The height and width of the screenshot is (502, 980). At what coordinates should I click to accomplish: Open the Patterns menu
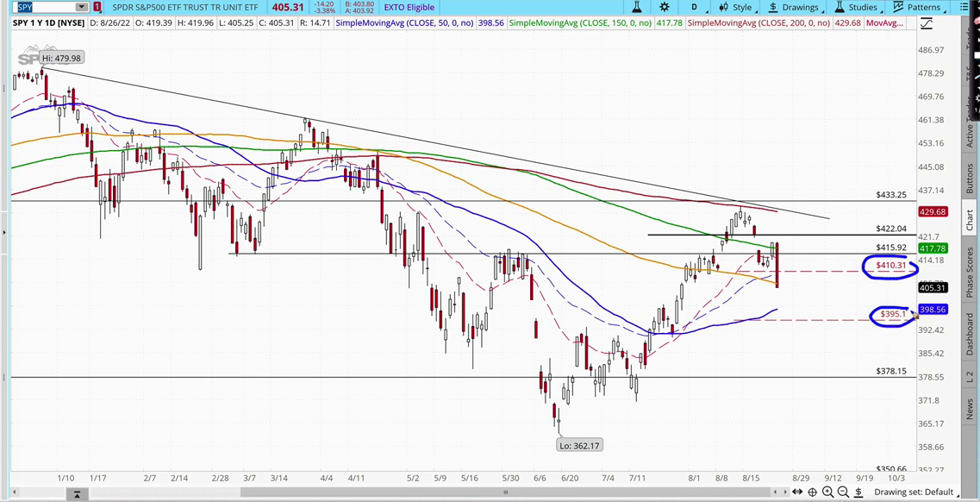coord(918,8)
